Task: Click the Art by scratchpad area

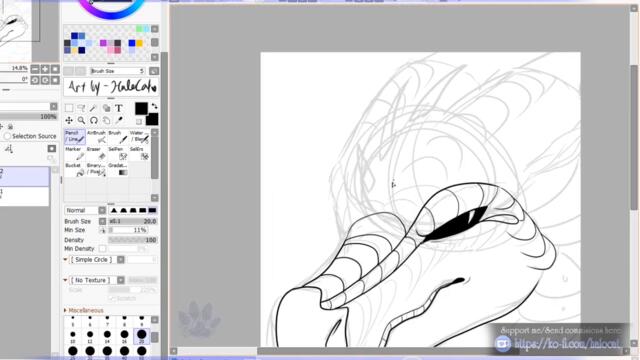Action: tap(111, 87)
